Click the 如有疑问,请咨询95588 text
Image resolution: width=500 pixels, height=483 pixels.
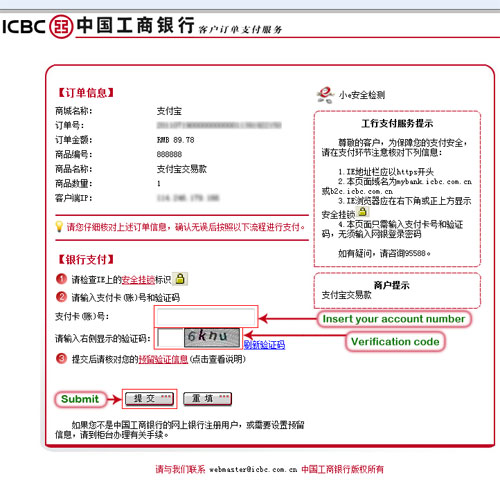click(384, 254)
